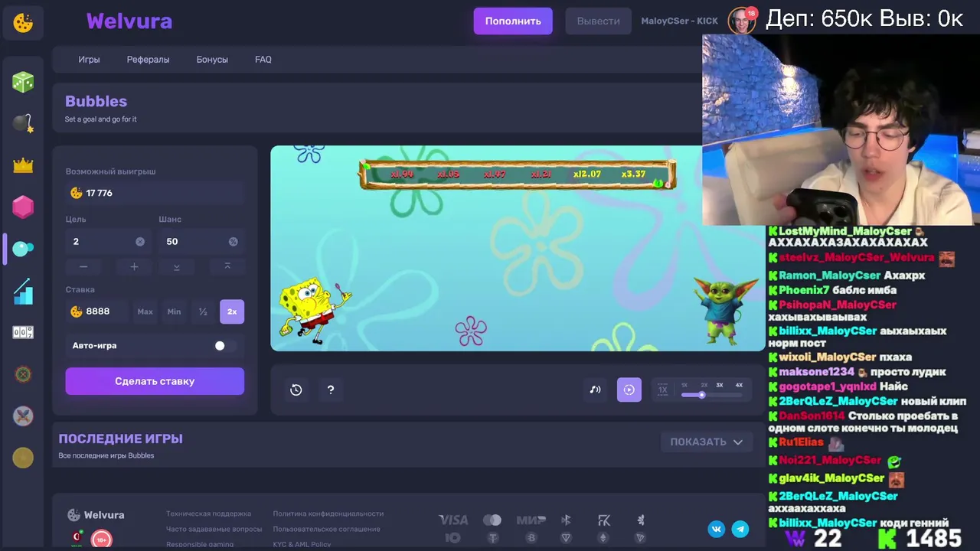The width and height of the screenshot is (980, 551).
Task: Toggle the game sound music icon
Action: point(595,390)
